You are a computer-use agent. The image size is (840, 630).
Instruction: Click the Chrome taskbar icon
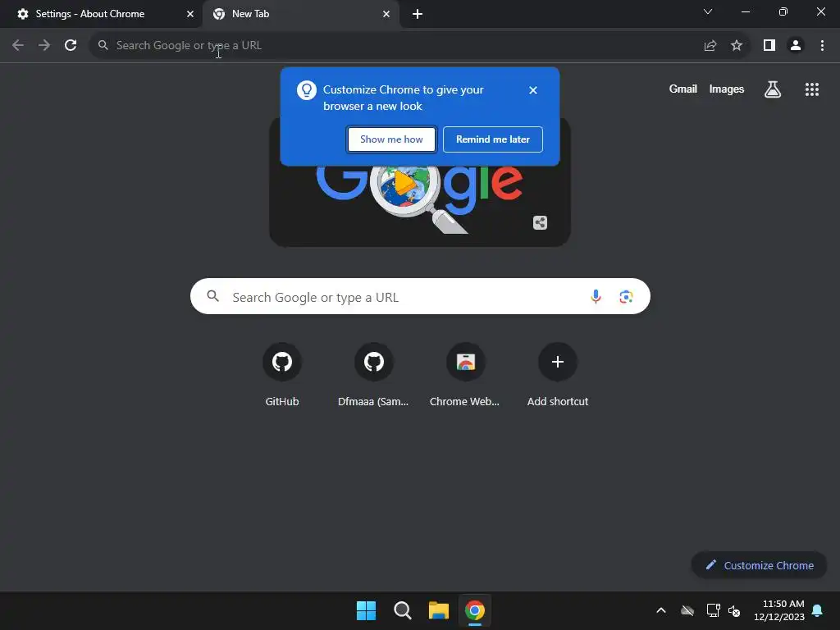[x=475, y=610]
